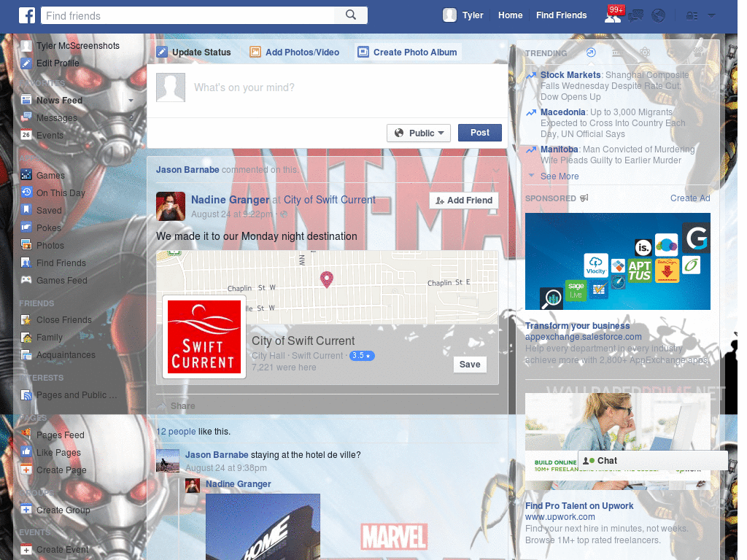Screen dimensions: 747x560
Task: Open friend requests icon with 99+ badge
Action: pyautogui.click(x=613, y=15)
